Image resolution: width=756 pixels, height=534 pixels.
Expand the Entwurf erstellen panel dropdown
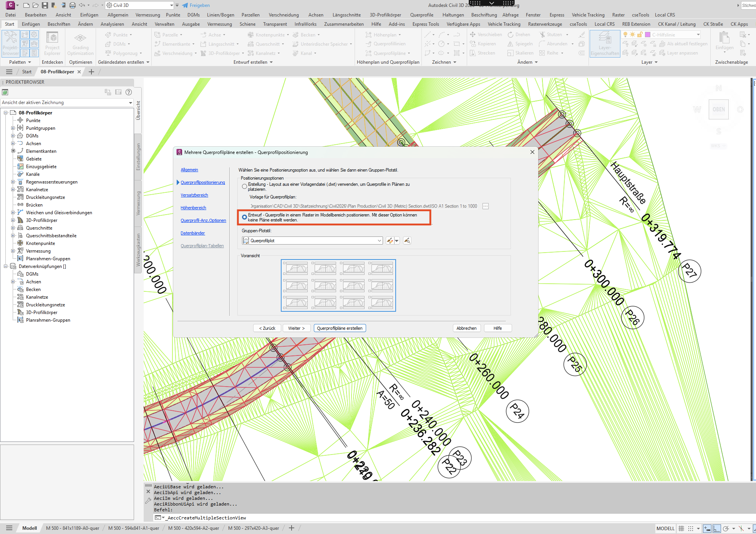tap(253, 62)
